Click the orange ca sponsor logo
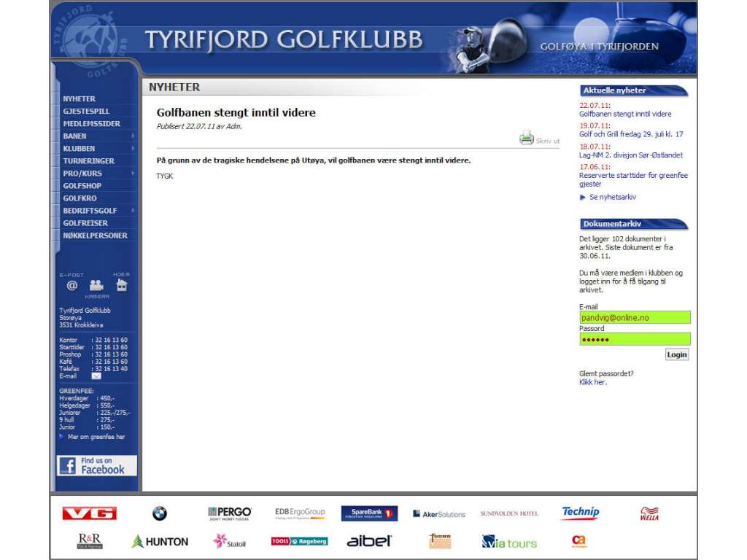Image resolution: width=747 pixels, height=560 pixels. coord(578,540)
